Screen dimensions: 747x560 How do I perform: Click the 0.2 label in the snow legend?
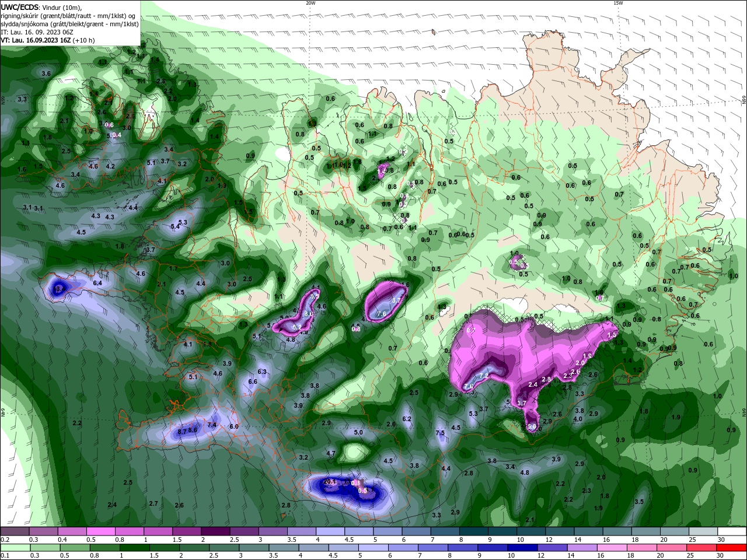tap(5, 540)
